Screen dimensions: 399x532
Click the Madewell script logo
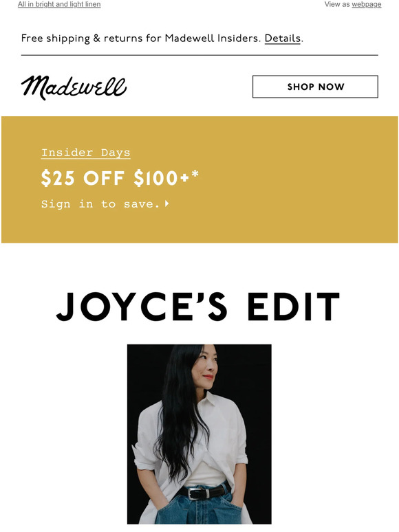pos(74,87)
